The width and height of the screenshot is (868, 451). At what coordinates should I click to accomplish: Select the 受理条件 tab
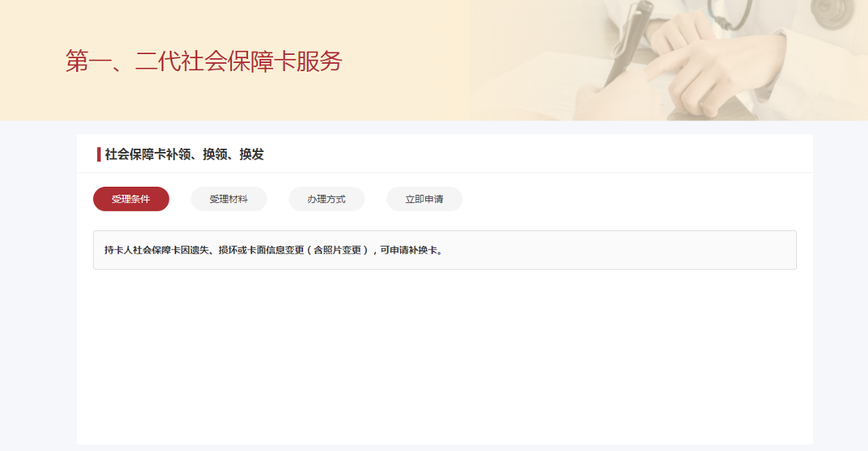pos(131,199)
